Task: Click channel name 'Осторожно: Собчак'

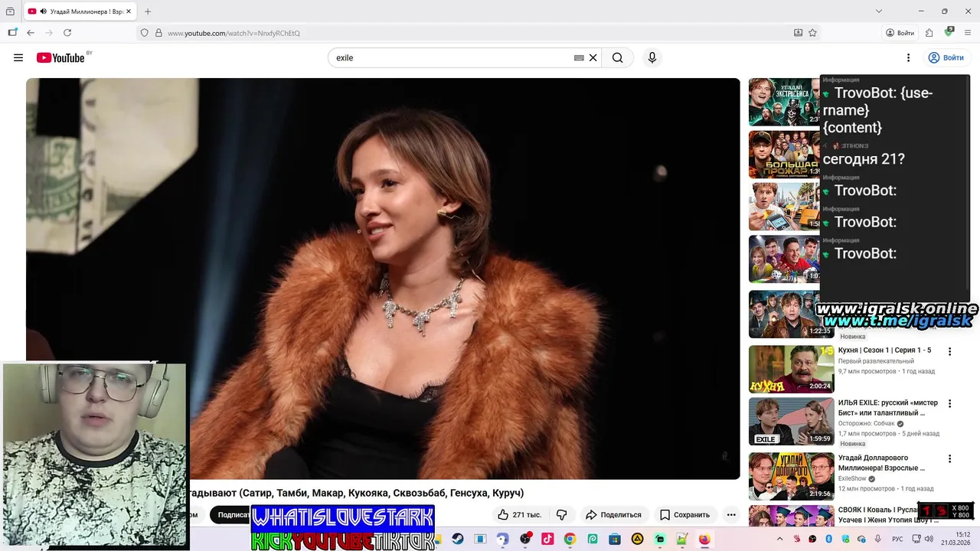Action: tap(867, 423)
